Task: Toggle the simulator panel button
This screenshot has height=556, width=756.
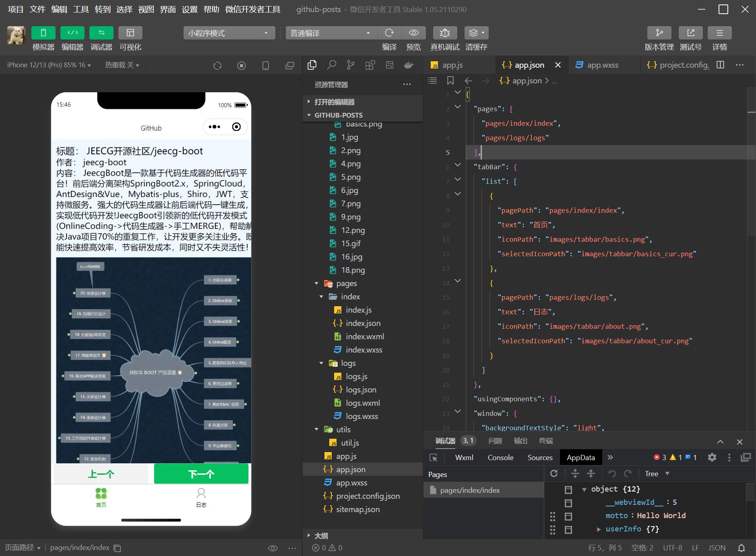Action: 43,33
